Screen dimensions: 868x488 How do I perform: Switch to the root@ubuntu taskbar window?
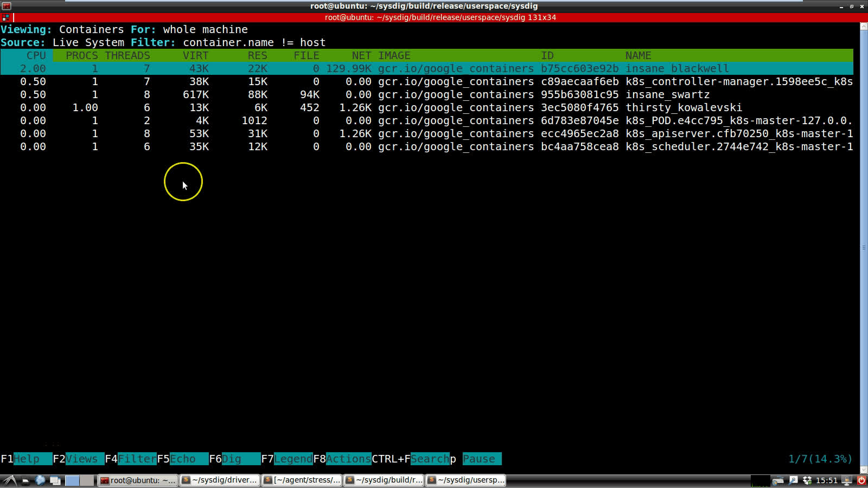[x=138, y=480]
